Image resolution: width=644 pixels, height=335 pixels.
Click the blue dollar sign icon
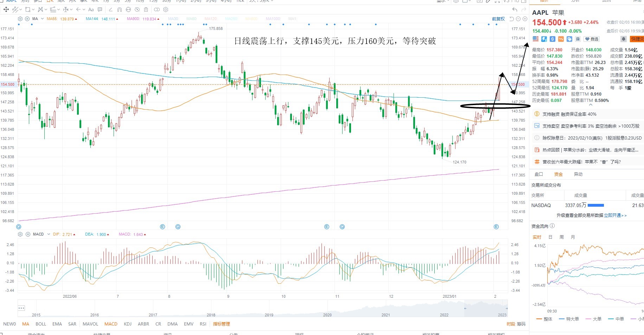pyautogui.click(x=553, y=39)
